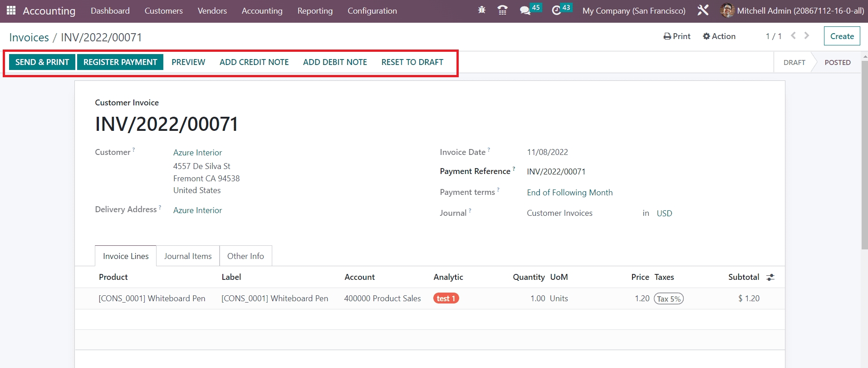
Task: Click Mitchell Admin user avatar
Action: coord(727,10)
